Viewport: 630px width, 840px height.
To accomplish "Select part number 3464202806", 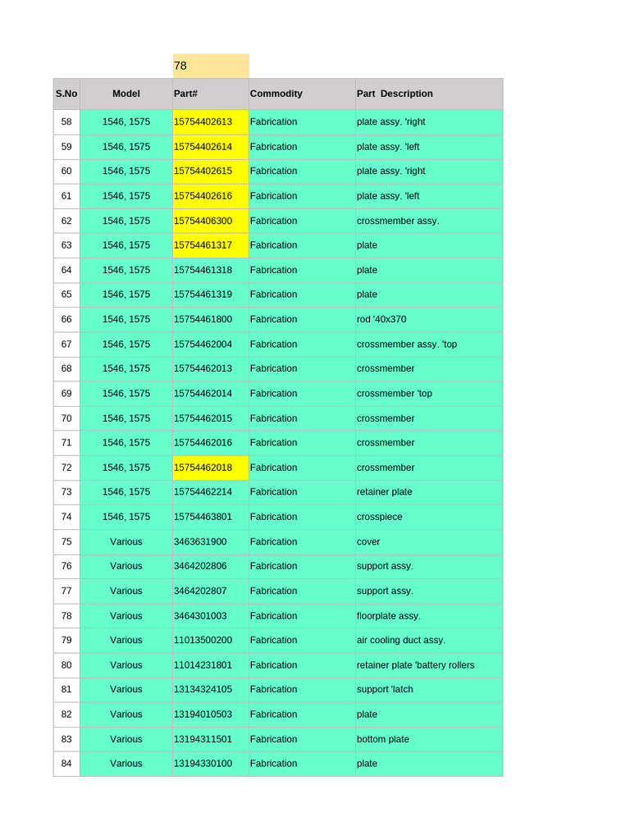I will point(211,566).
